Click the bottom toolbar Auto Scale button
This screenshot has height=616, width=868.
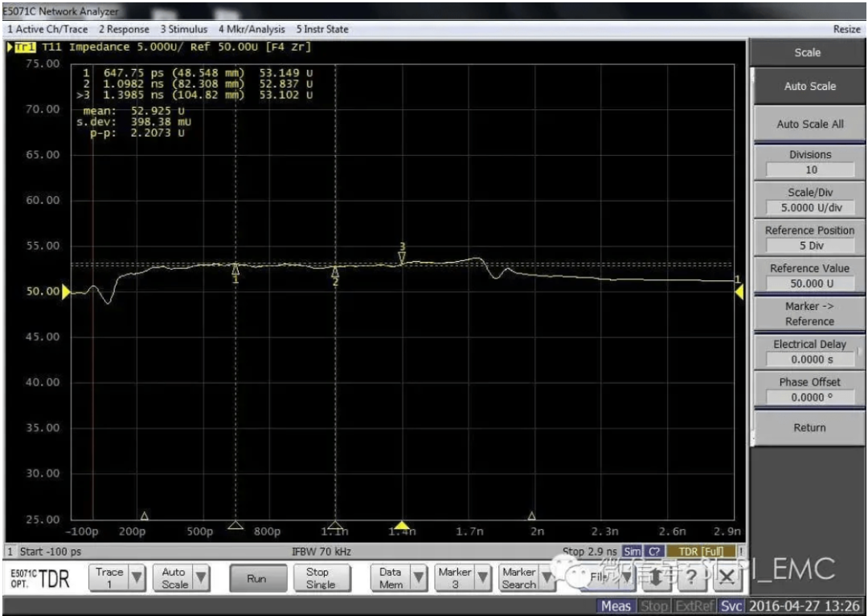(174, 578)
